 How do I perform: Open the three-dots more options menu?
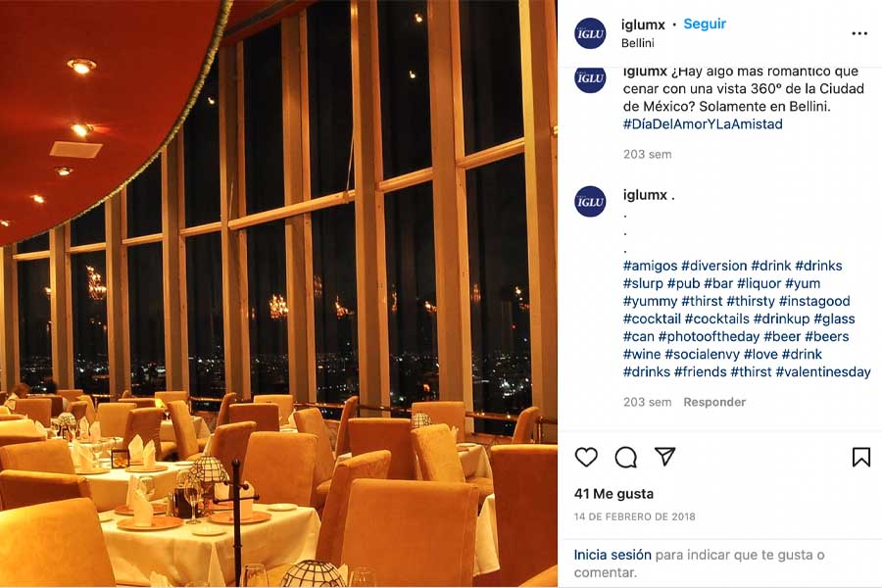859,33
